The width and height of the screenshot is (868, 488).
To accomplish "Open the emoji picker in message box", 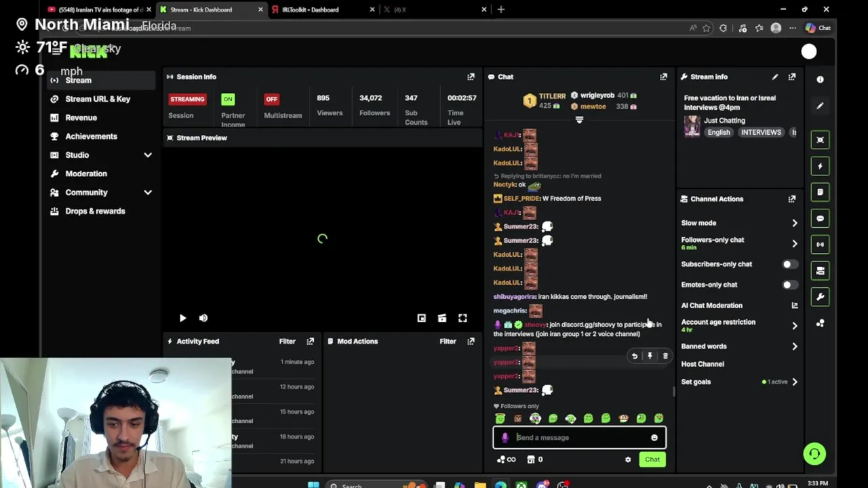I will tap(654, 438).
